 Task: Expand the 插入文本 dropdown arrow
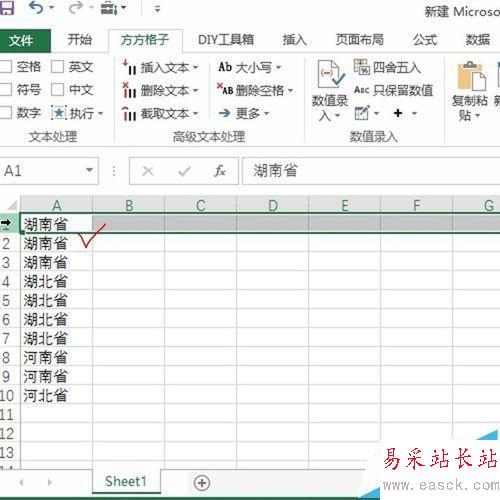click(195, 68)
